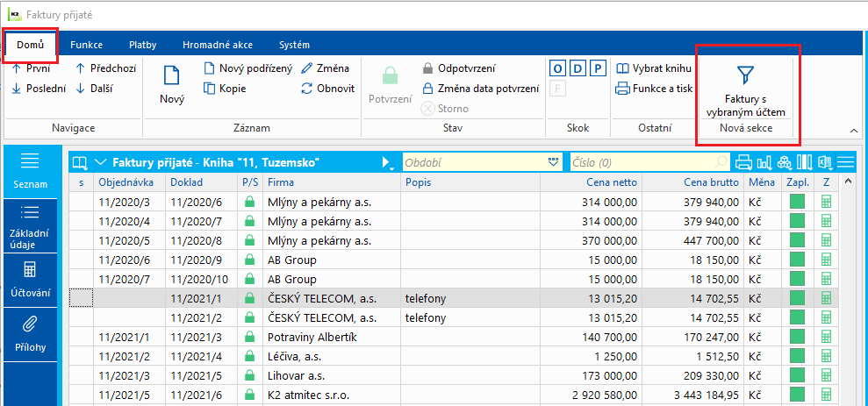This screenshot has width=868, height=406.
Task: Open the Hromadné akce tab
Action: point(217,45)
